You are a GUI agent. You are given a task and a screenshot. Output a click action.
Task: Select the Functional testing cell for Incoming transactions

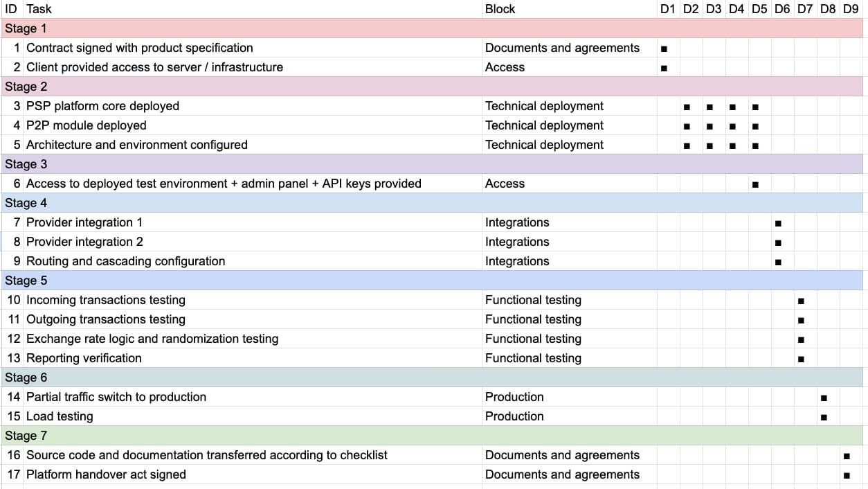pyautogui.click(x=533, y=300)
